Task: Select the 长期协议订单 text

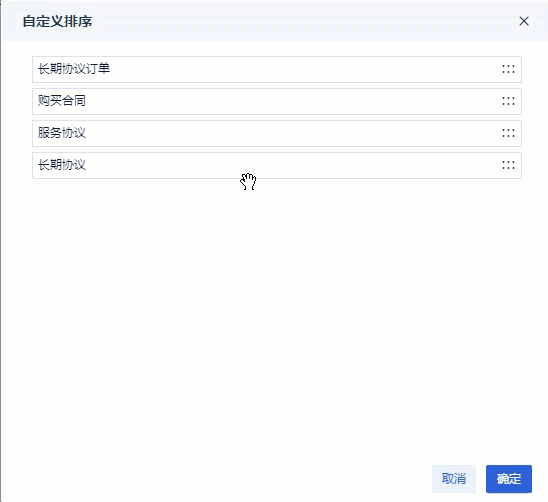Action: pyautogui.click(x=74, y=69)
